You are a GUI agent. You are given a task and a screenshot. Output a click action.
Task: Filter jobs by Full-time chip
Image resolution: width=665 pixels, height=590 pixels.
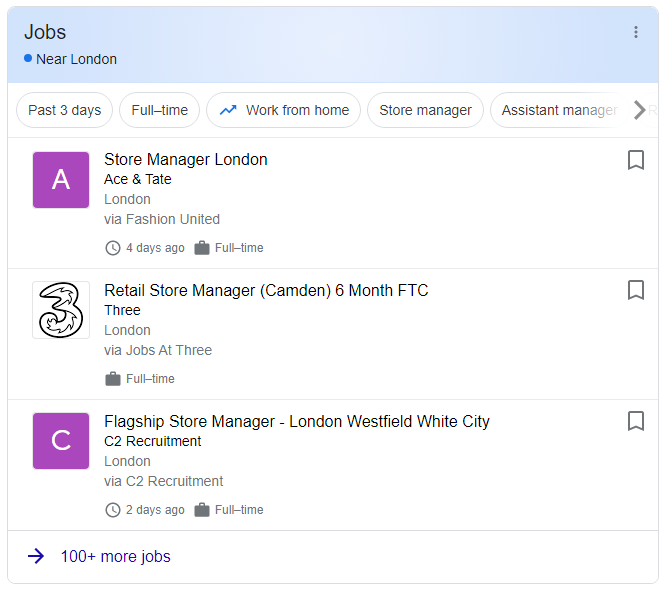tap(159, 110)
